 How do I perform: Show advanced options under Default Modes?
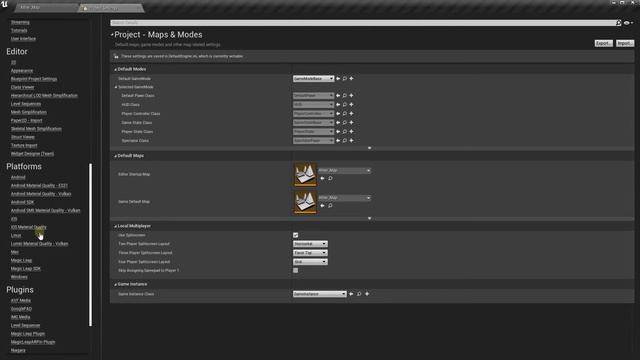[x=370, y=148]
